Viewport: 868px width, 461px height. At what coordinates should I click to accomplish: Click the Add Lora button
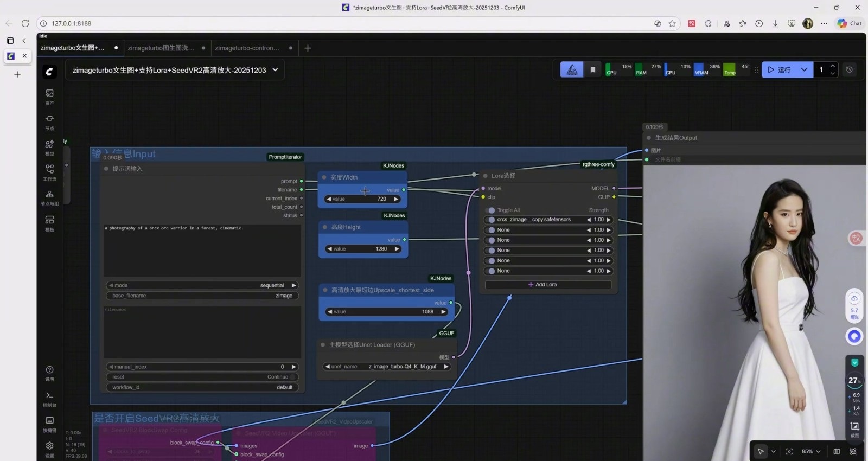point(548,285)
